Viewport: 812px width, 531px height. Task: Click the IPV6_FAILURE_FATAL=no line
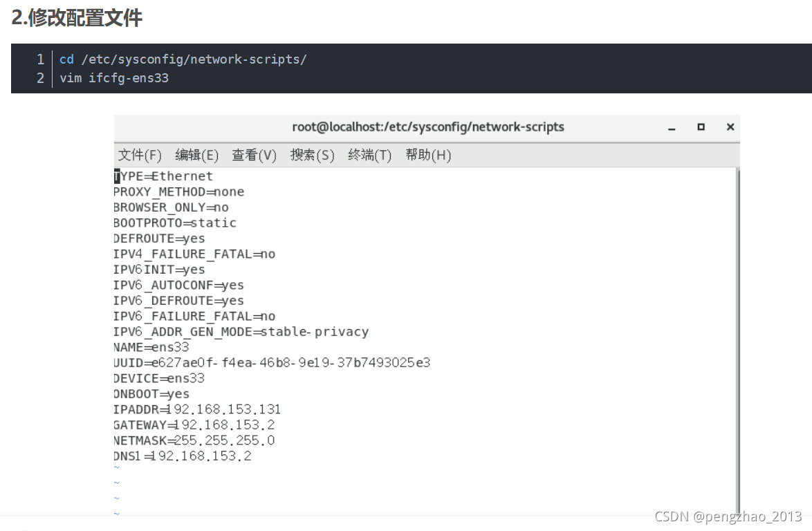(x=194, y=316)
